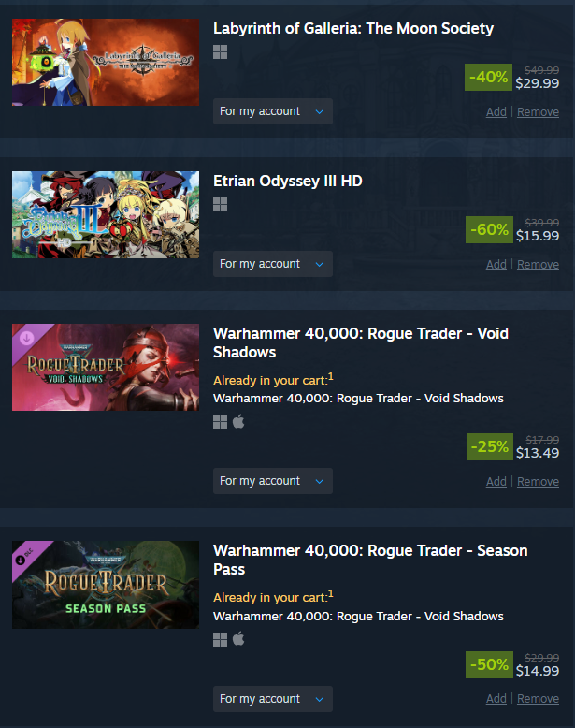Remove Etrian Odyssey III HD from list
This screenshot has height=728, width=575.
coord(538,264)
